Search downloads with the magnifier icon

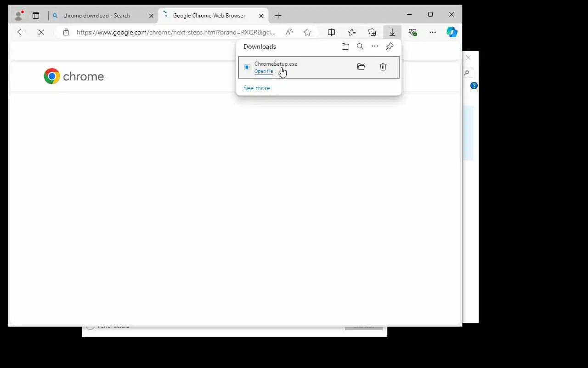coord(360,46)
